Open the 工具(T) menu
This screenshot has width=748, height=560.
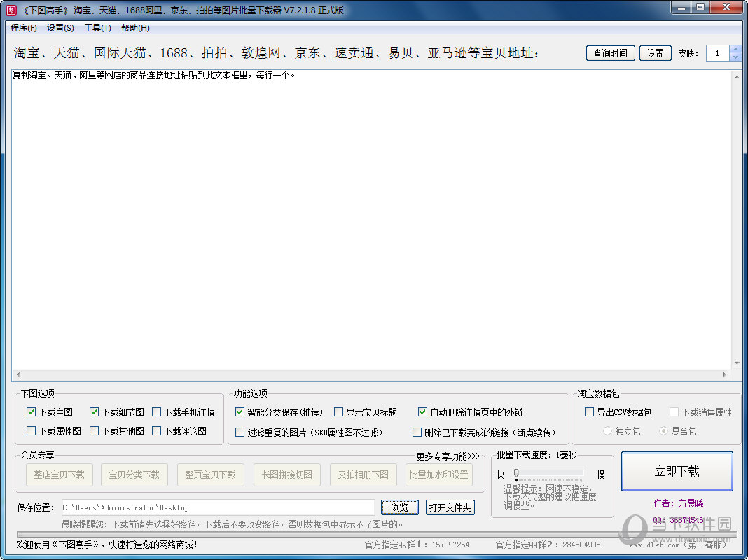(x=98, y=27)
